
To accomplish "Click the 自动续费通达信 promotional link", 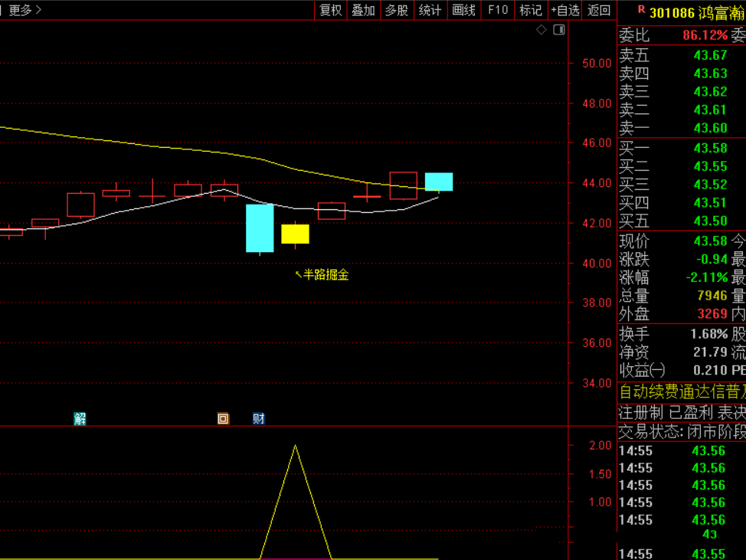I will 682,391.
